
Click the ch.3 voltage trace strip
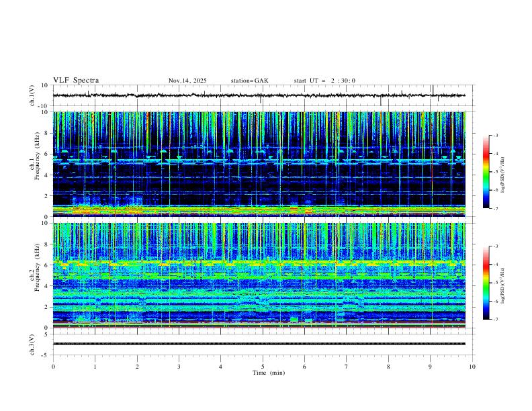[x=259, y=344]
